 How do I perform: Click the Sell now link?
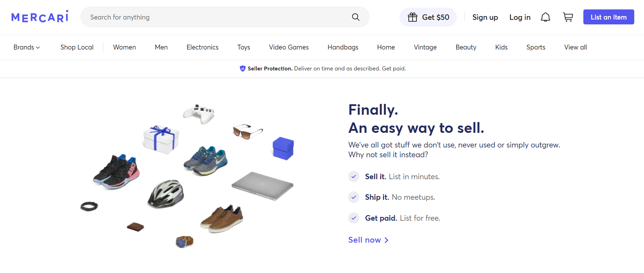tap(368, 240)
